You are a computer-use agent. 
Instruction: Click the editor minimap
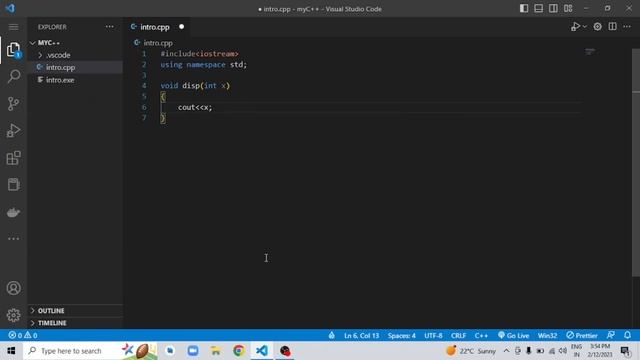(x=590, y=52)
